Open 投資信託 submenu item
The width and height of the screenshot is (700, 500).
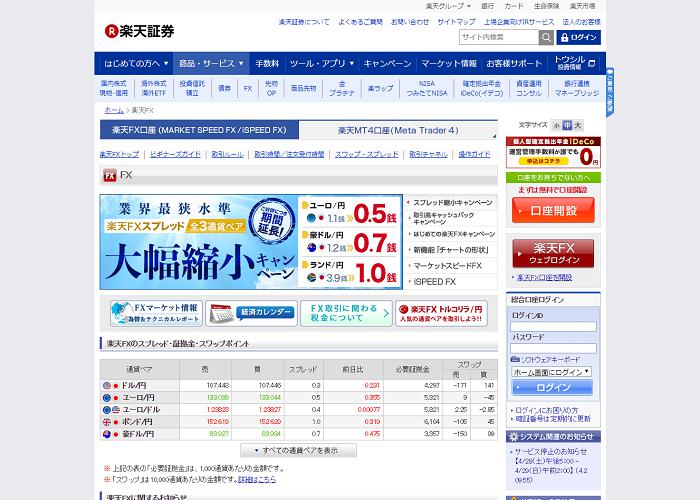point(192,88)
